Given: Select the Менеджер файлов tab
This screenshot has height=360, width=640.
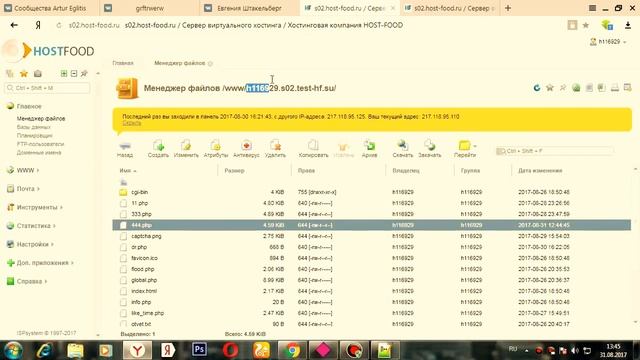Looking at the screenshot, I should click(180, 63).
